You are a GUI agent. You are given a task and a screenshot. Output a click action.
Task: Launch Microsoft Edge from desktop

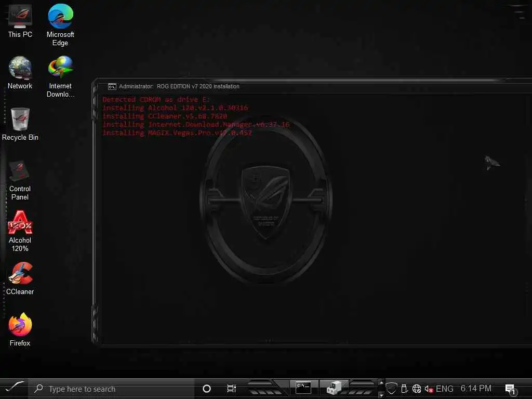(60, 25)
